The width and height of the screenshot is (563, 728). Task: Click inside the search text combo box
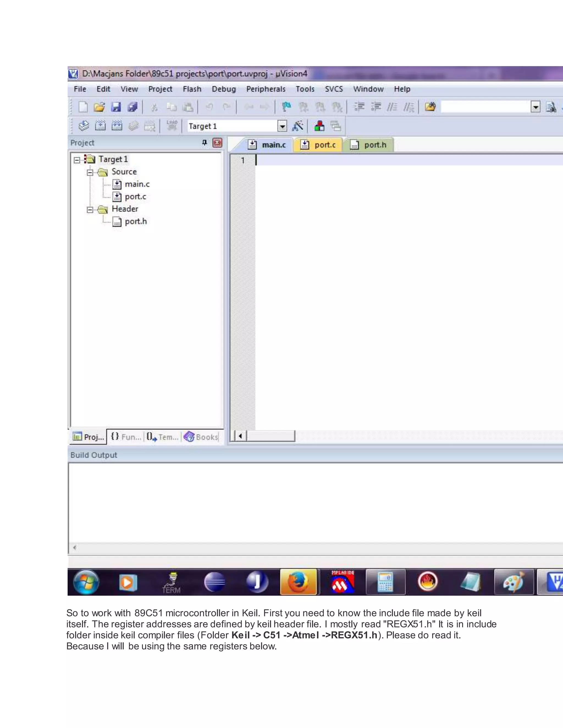point(486,107)
